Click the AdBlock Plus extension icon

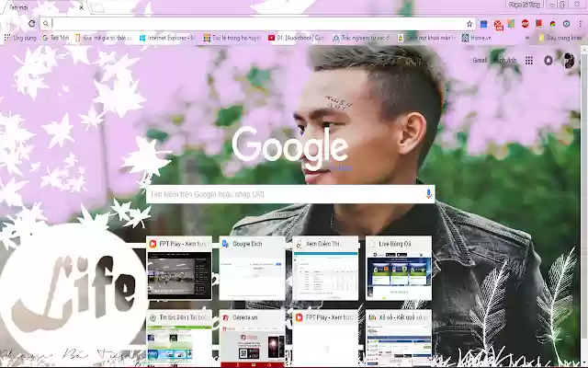525,24
